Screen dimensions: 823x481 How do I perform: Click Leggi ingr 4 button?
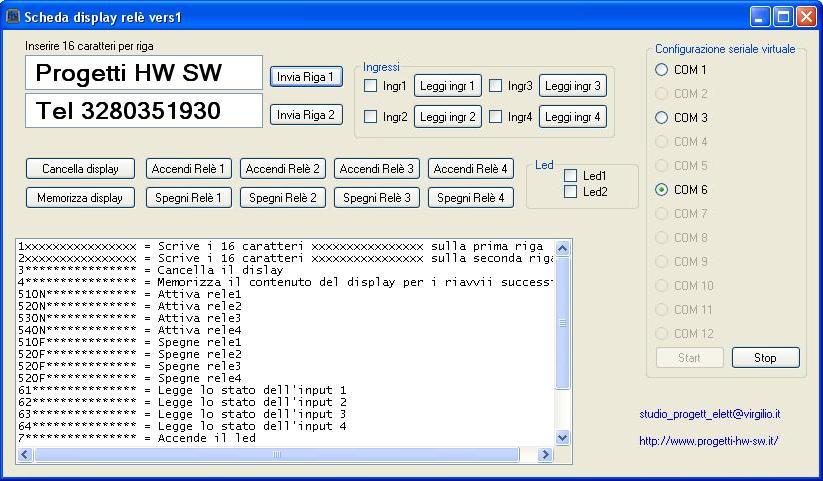(x=573, y=117)
